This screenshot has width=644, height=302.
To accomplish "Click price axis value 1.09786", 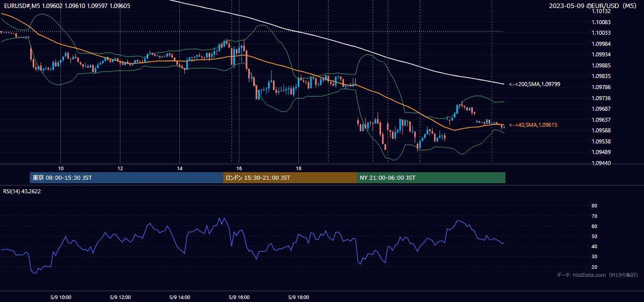I will tap(601, 87).
